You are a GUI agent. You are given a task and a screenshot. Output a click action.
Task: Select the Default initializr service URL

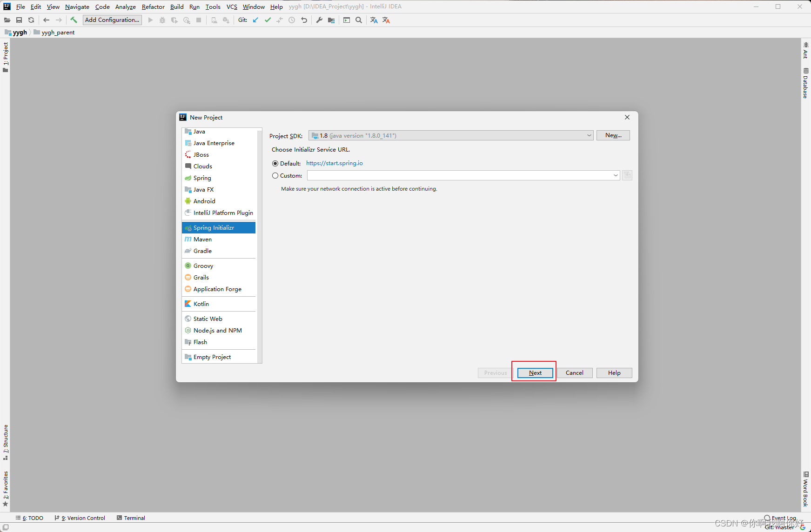click(275, 163)
